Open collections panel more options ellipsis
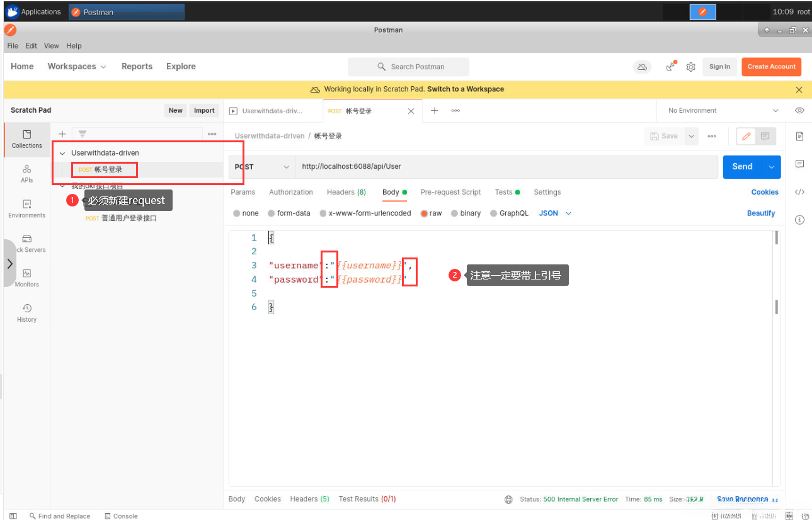812x520 pixels. [x=212, y=134]
